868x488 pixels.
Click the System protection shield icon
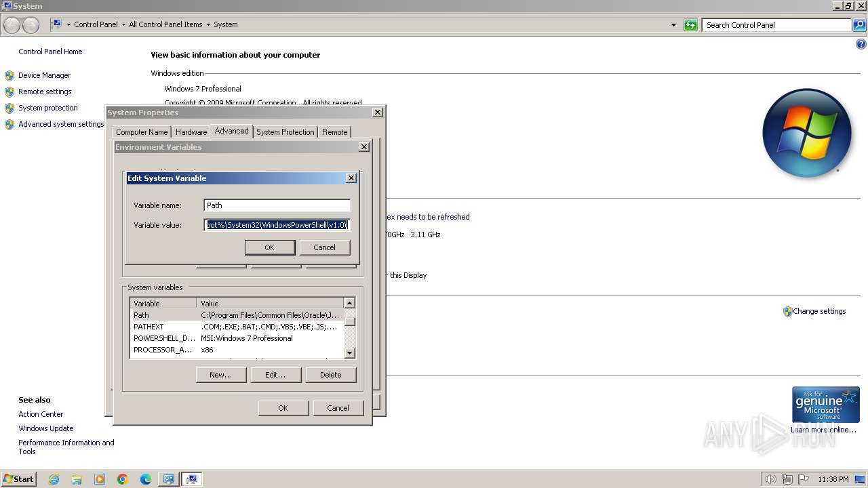pyautogui.click(x=9, y=108)
